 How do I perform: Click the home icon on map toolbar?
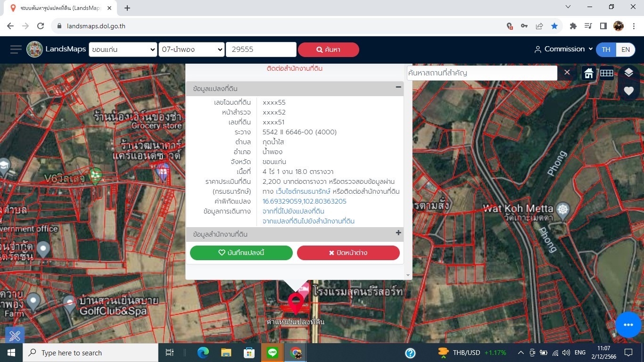[x=588, y=73]
